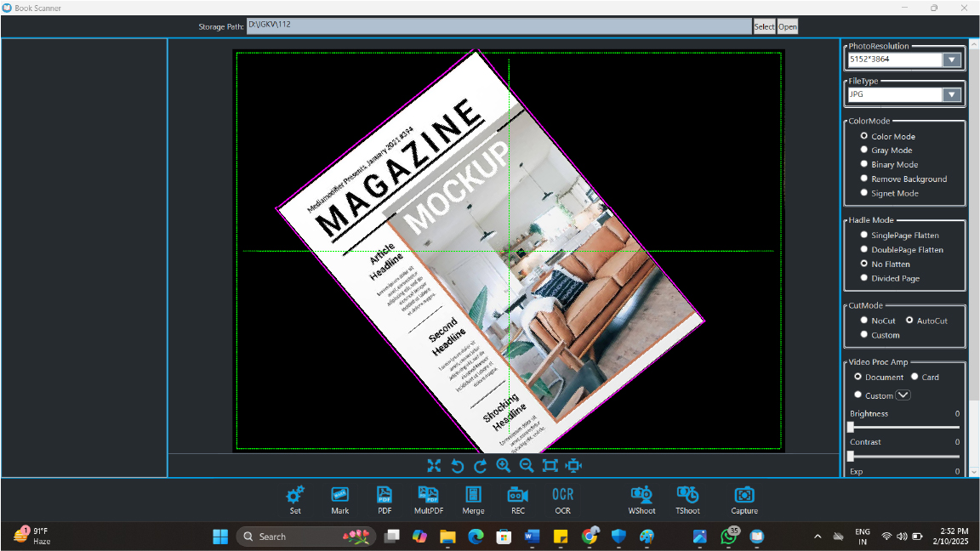Click the Mark watermark tool
Screen dimensions: 980x551
[x=340, y=495]
